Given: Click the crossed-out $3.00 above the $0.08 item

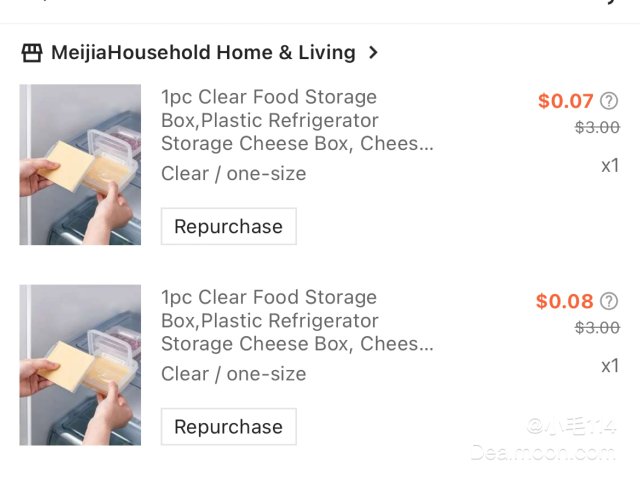Looking at the screenshot, I should pyautogui.click(x=597, y=127).
